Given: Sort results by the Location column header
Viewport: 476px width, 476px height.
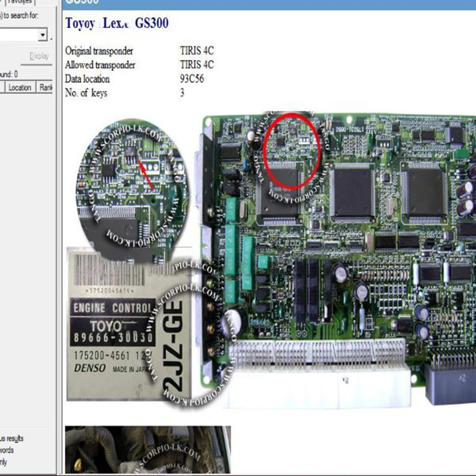Looking at the screenshot, I should 20,88.
